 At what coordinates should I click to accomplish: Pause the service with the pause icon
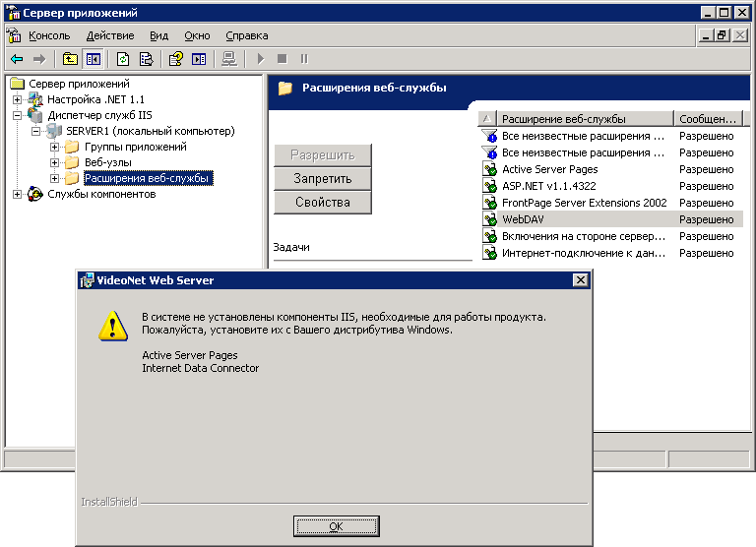(x=304, y=59)
